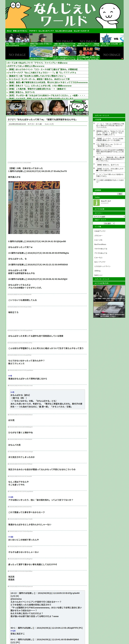Viewport: 129px width, 644px height.
Task: Open the NaNじぇい link
Action: (98, 275)
